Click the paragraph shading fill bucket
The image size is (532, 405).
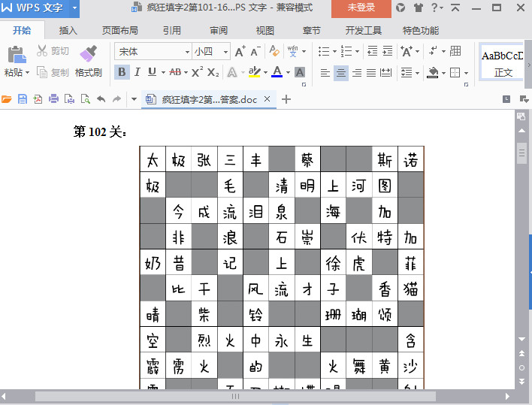point(432,72)
